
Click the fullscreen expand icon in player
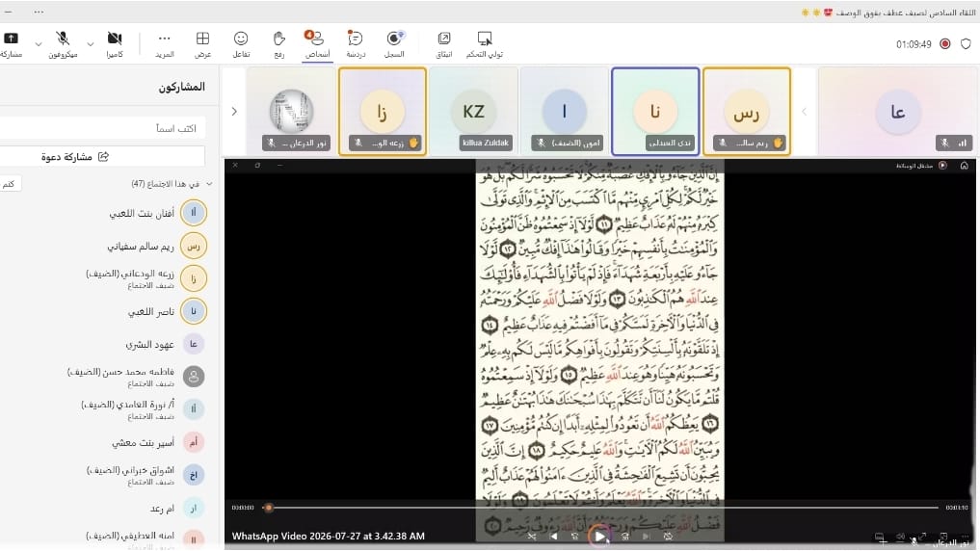pos(922,538)
